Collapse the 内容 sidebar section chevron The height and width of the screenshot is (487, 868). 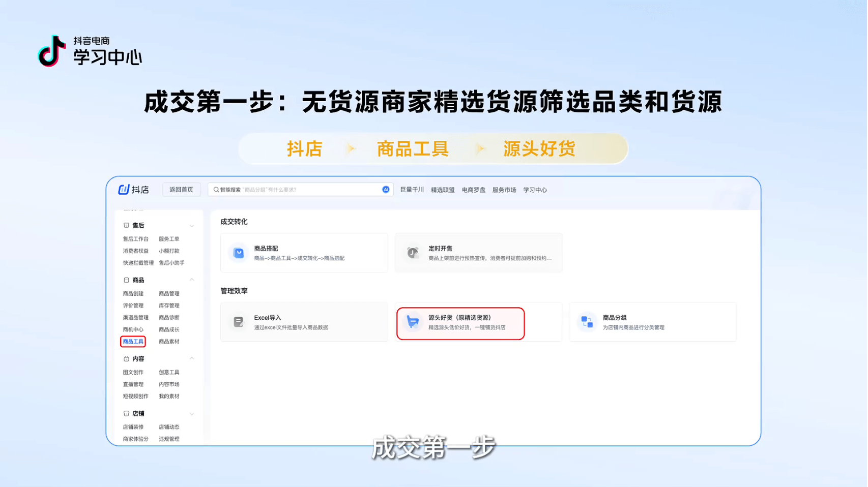tap(192, 358)
